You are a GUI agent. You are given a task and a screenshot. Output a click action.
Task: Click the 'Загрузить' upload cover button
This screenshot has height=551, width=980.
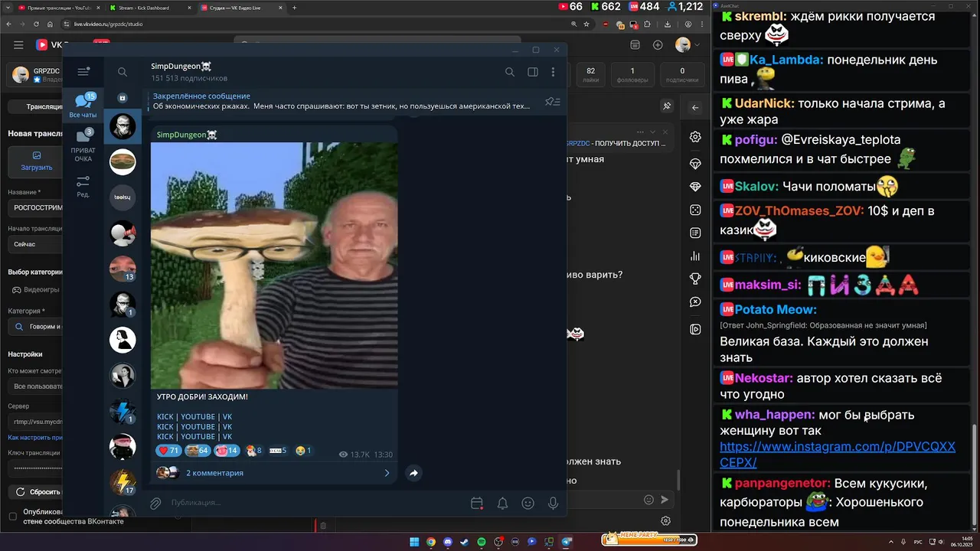tap(36, 161)
